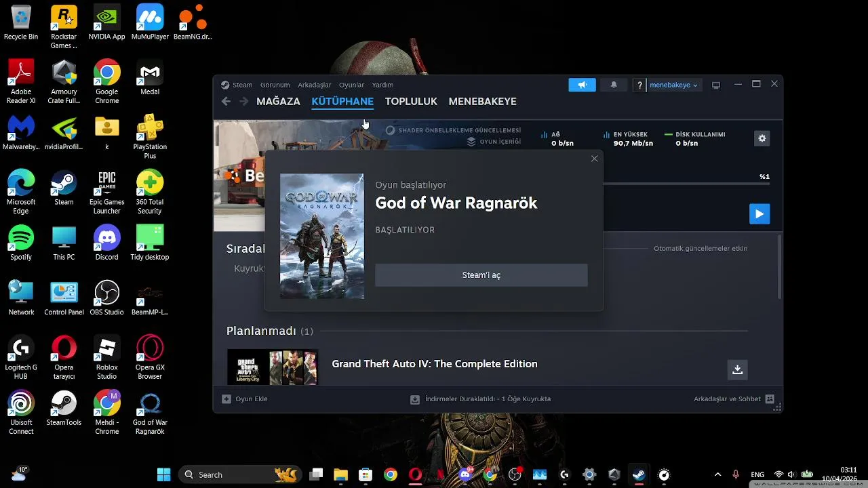Select the Roblox Studio desktop icon
This screenshot has width=868, height=488.
(106, 357)
